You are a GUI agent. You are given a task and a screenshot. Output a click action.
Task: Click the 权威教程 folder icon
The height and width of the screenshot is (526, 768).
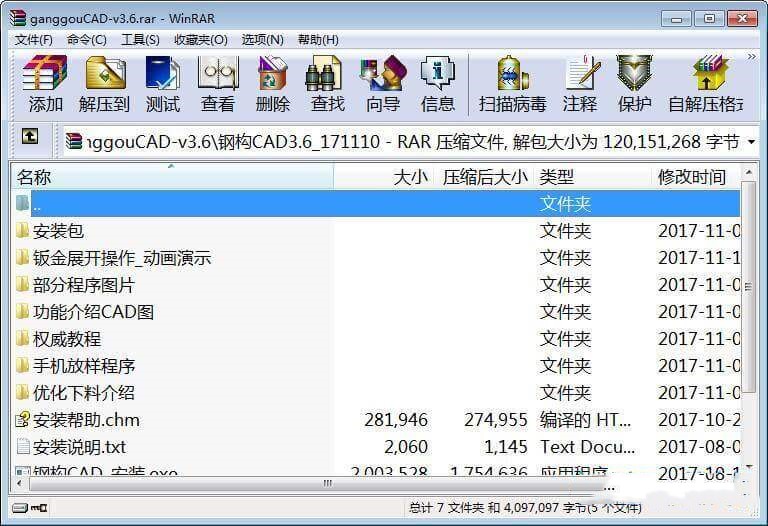pos(22,338)
